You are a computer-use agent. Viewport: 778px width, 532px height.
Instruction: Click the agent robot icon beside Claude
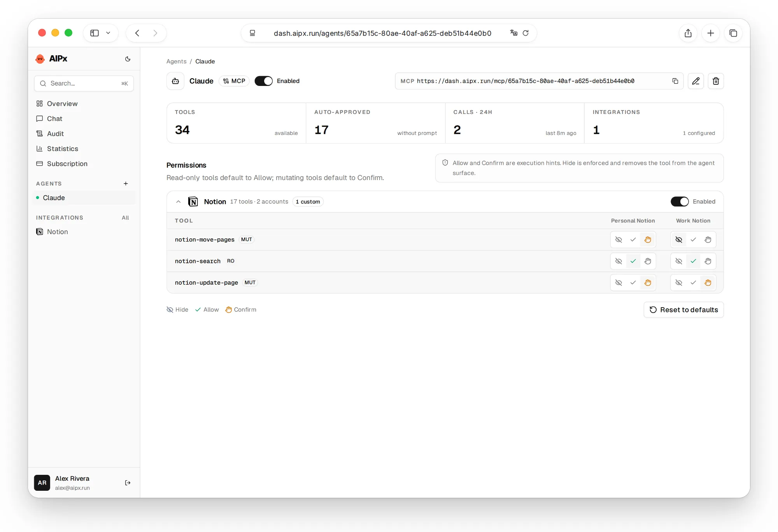point(175,81)
